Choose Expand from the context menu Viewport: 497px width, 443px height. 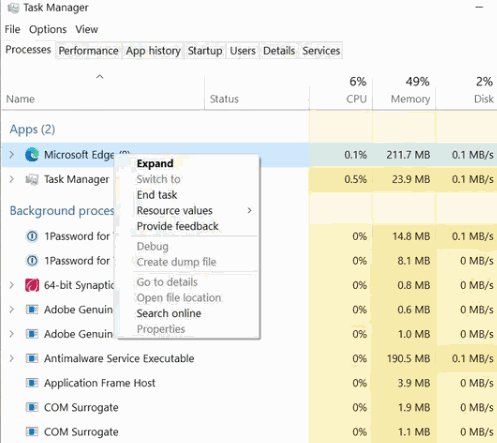[x=155, y=164]
